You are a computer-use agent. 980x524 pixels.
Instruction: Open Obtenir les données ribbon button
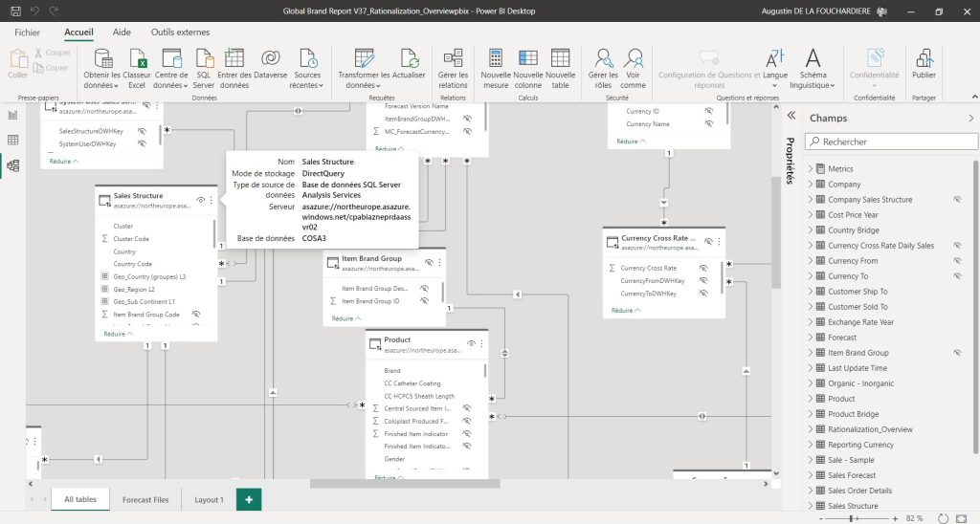click(x=101, y=69)
